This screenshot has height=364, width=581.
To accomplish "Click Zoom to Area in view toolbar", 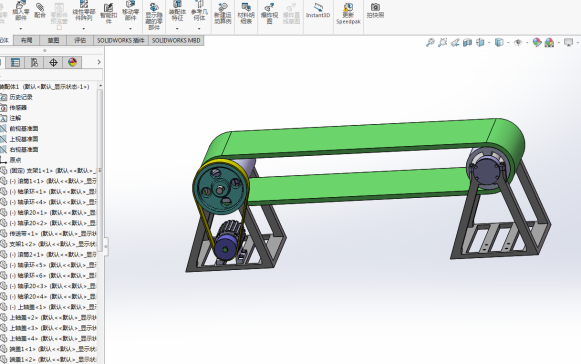I will [x=442, y=43].
